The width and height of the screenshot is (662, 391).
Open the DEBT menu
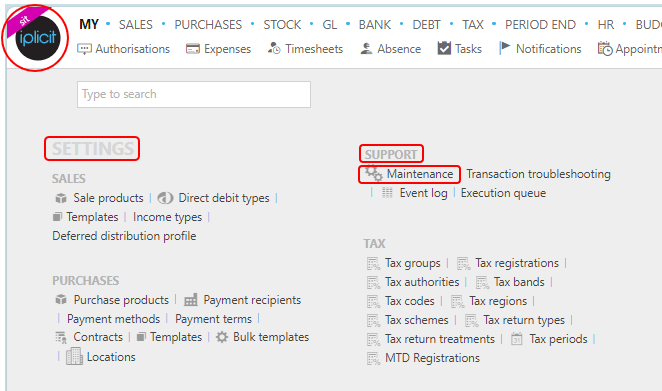pos(426,24)
